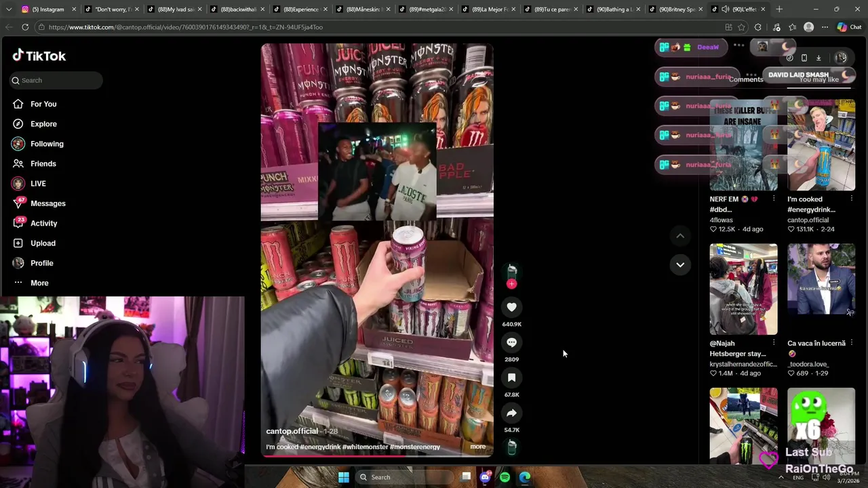Open Microsoft Edge from the taskbar
868x488 pixels.
(525, 477)
